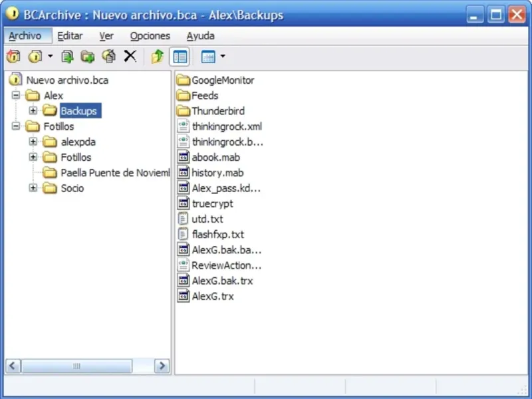Image resolution: width=532 pixels, height=399 pixels.
Task: Click the add files toolbar icon
Action: tap(67, 57)
